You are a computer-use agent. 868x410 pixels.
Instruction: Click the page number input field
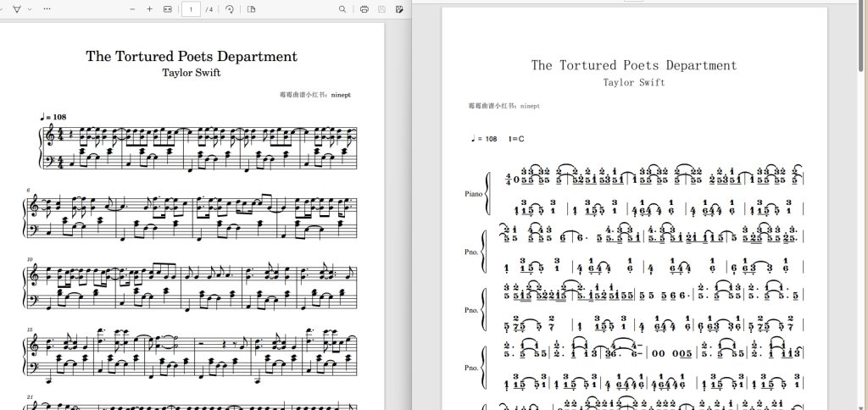pyautogui.click(x=191, y=8)
